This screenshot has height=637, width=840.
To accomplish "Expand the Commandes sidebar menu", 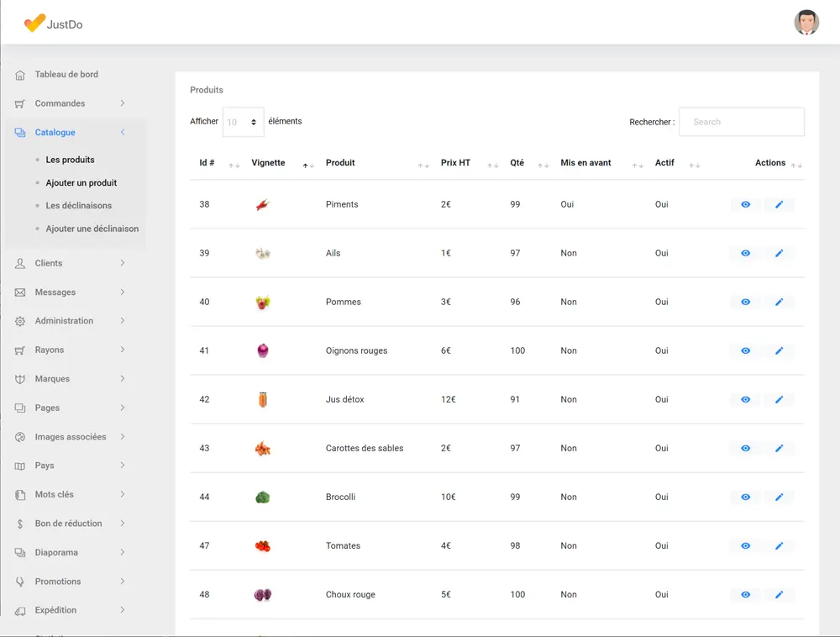I will coord(71,103).
